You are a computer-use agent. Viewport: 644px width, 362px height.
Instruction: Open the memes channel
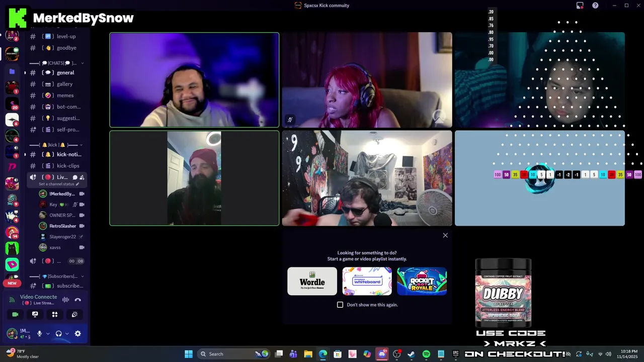click(x=57, y=96)
